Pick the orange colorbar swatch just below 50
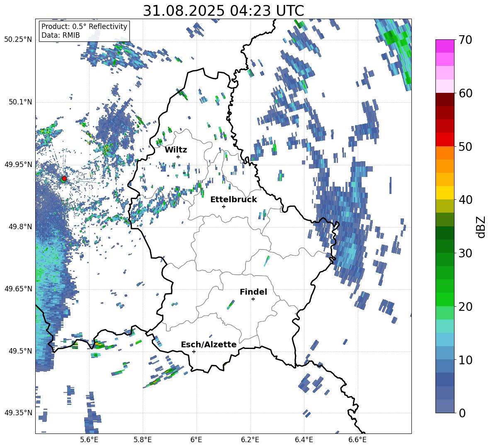The height and width of the screenshot is (448, 491). [445, 153]
